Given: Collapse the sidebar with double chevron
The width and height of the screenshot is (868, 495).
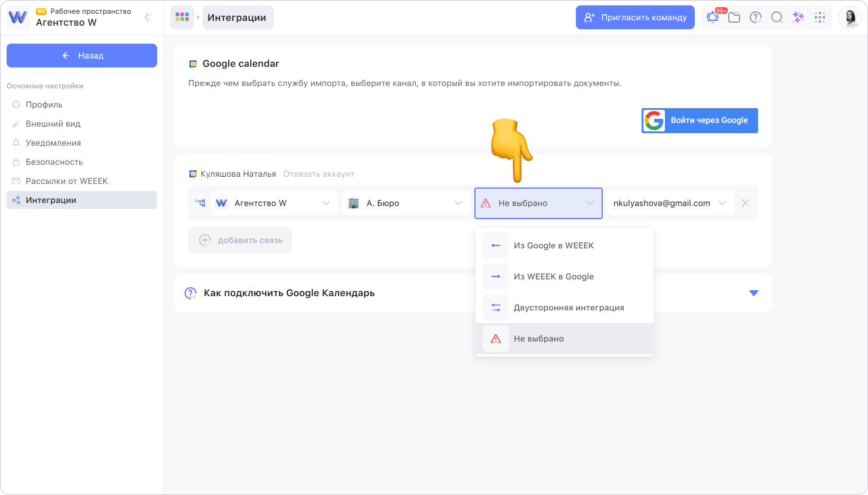Looking at the screenshot, I should coord(148,17).
